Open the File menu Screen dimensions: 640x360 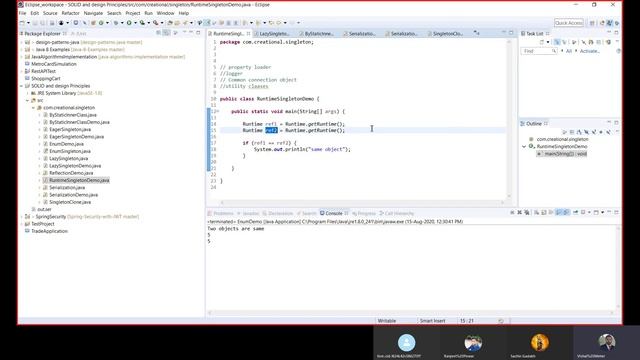pyautogui.click(x=22, y=13)
